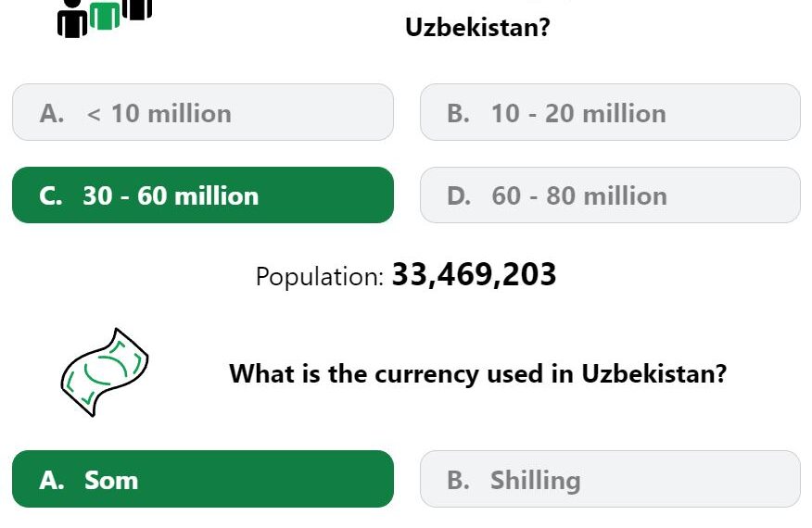The height and width of the screenshot is (528, 812).
Task: Click the 'B.' letter beside Shilling
Action: click(458, 480)
